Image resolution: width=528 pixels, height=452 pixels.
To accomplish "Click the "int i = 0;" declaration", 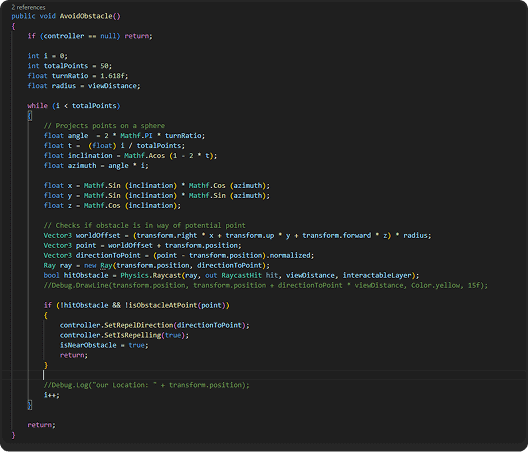I will 47,56.
